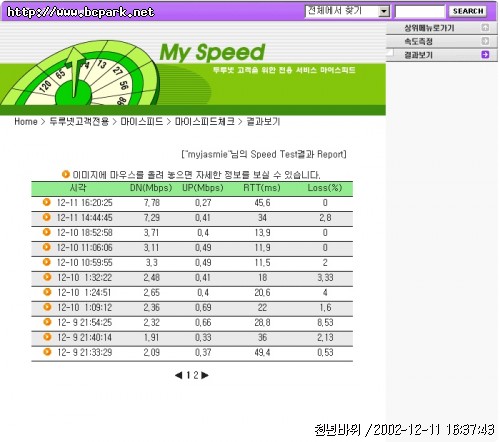Viewport: 500px width, 442px height.
Task: Click RTT value 49,4
Action: tap(262, 352)
